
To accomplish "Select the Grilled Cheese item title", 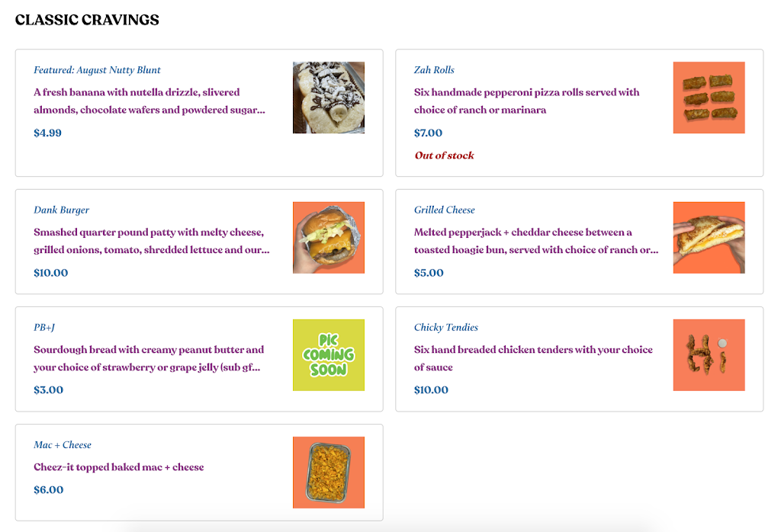I will click(444, 210).
